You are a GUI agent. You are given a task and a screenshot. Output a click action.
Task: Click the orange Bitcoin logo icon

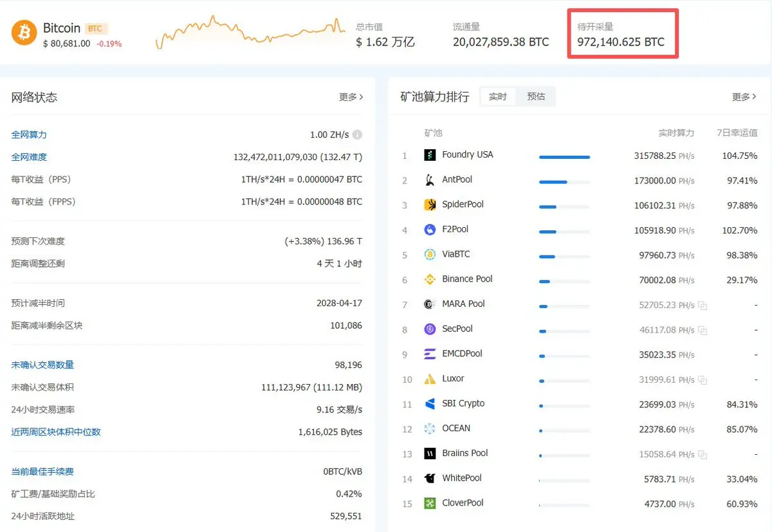pos(24,32)
